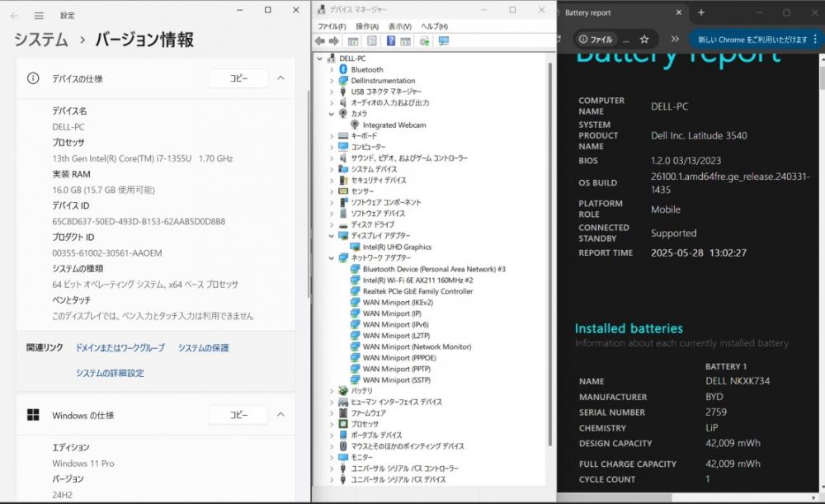Select Realtek PCIe GbE Family Controller

[417, 291]
